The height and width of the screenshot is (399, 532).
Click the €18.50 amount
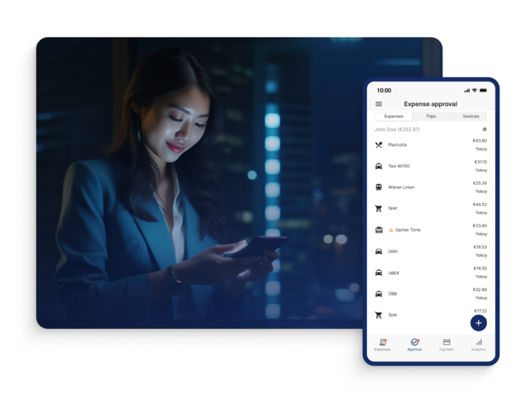tap(480, 268)
